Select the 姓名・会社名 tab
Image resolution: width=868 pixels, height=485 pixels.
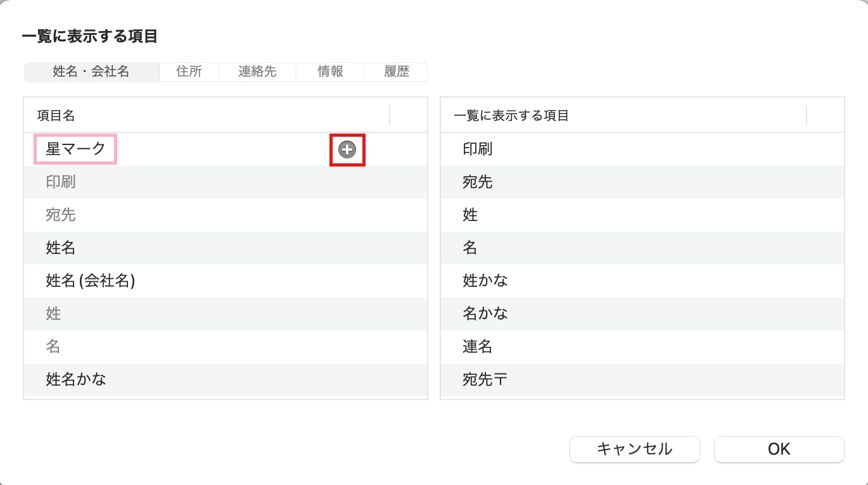(91, 72)
